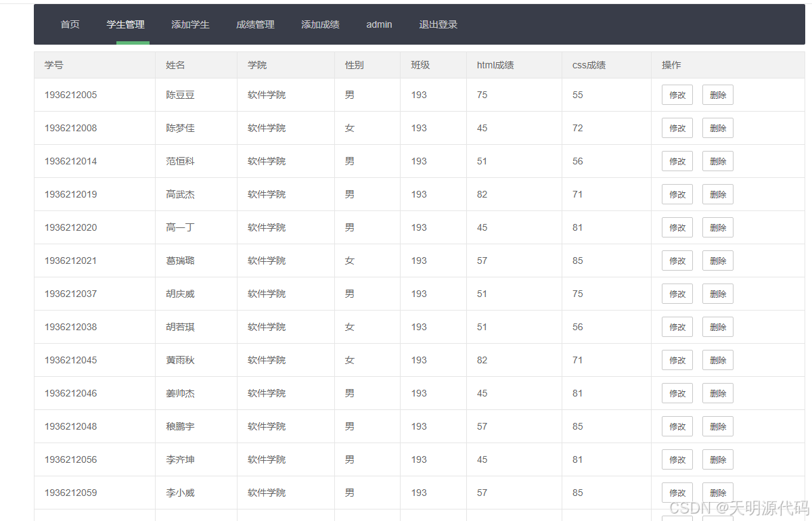Image resolution: width=812 pixels, height=521 pixels.
Task: Select student ID 1936212046
Action: [71, 393]
